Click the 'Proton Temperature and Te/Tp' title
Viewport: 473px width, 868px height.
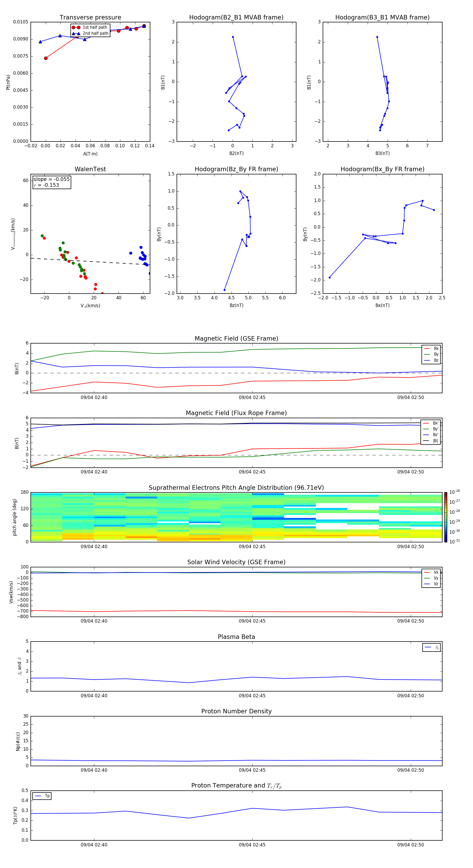236,786
